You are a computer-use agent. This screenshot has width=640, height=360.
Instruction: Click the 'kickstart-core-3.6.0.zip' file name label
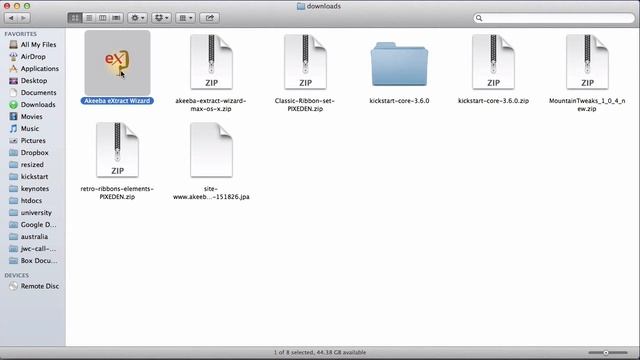pos(493,101)
